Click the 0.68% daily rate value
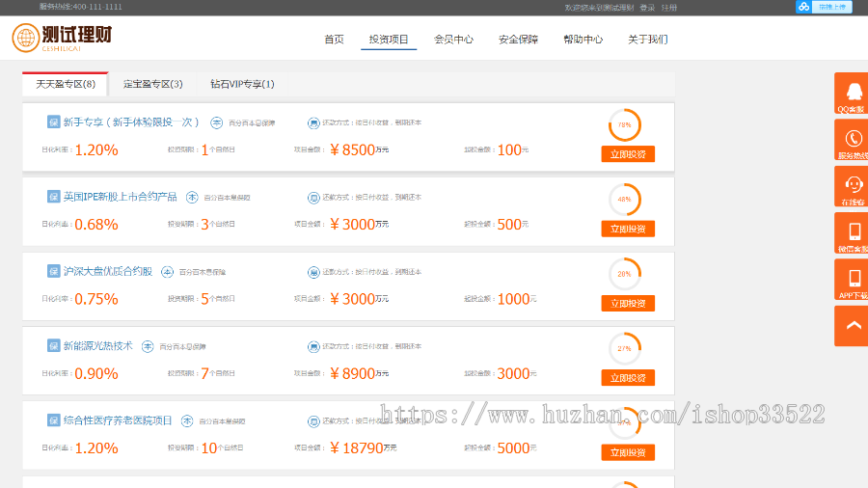 (96, 225)
